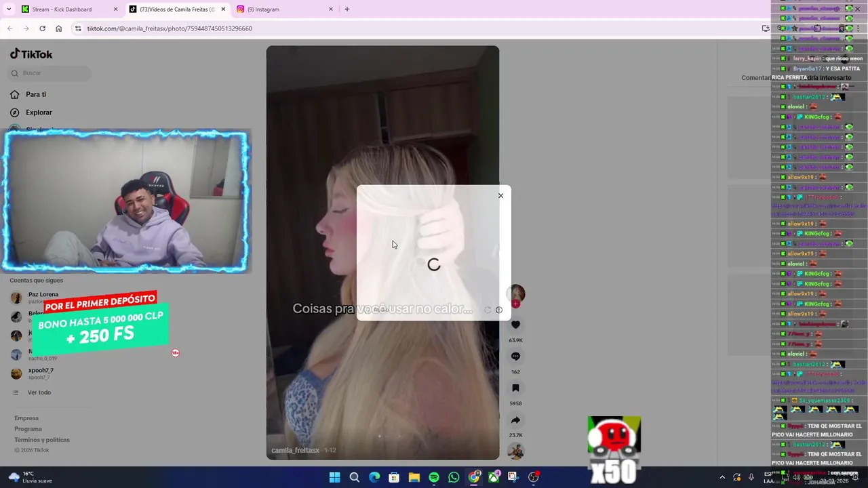Open the Windows Start menu

(x=334, y=477)
